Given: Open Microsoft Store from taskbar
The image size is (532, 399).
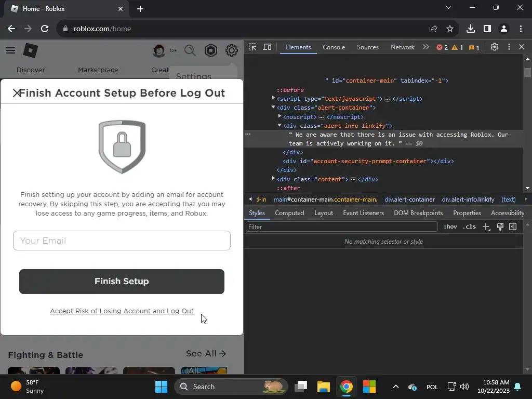Looking at the screenshot, I should [369, 387].
